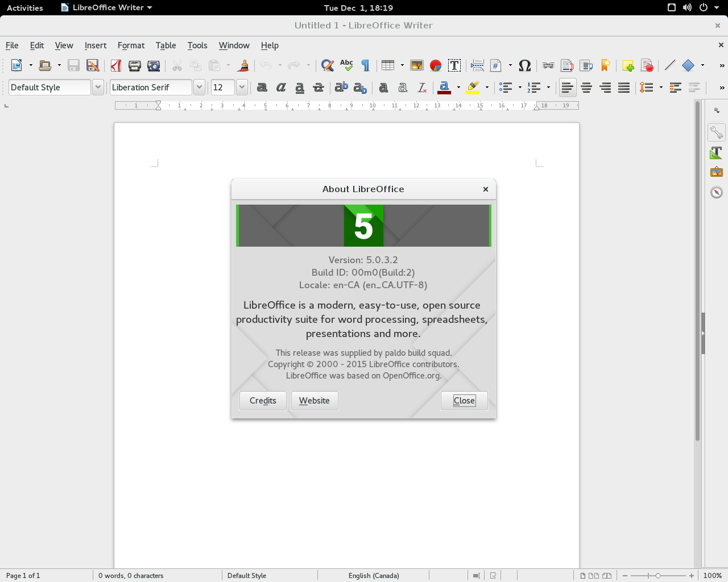Open the Help menu

270,45
